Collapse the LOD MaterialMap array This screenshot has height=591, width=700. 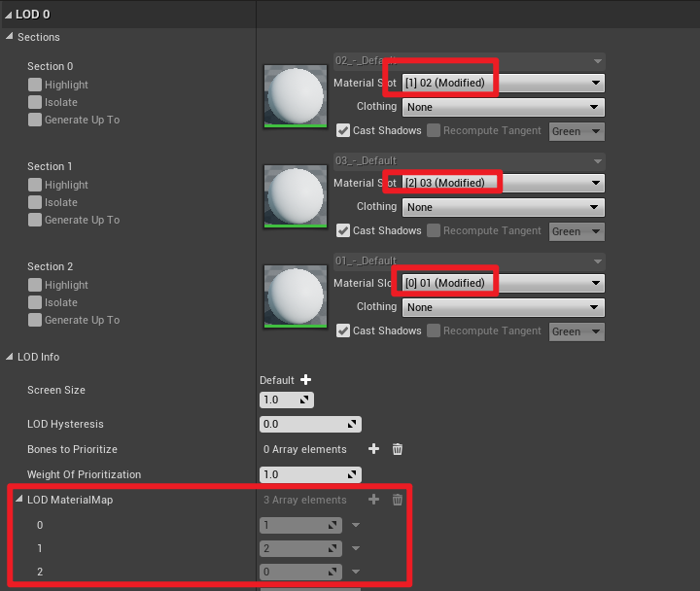point(18,499)
